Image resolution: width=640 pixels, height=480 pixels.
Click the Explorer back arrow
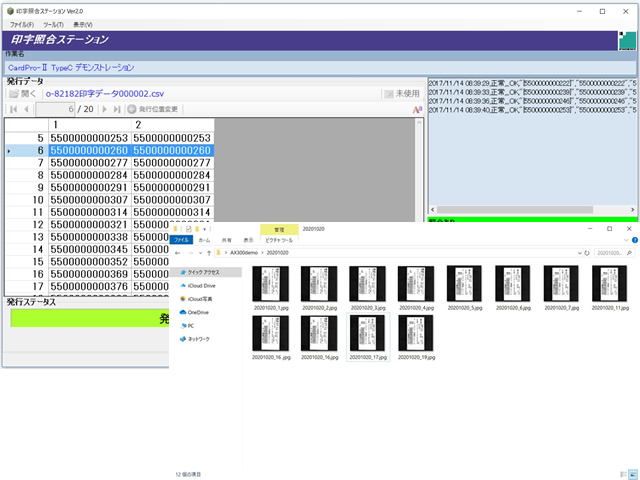point(178,253)
